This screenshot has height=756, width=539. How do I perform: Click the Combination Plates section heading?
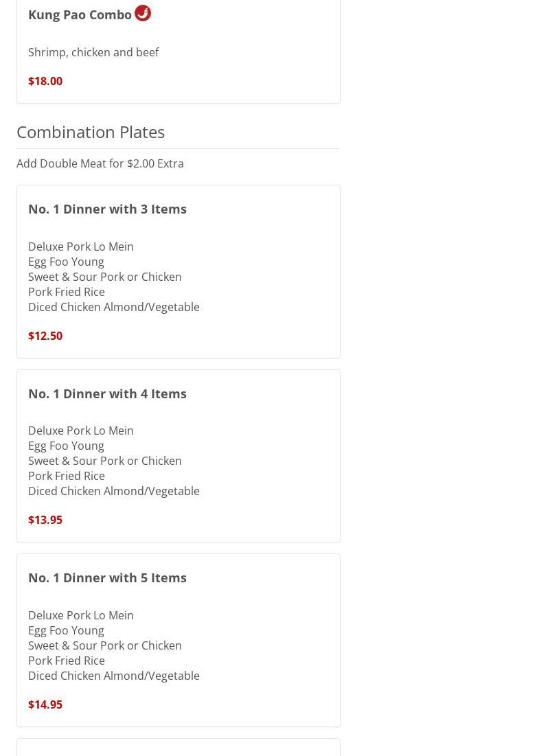click(91, 132)
